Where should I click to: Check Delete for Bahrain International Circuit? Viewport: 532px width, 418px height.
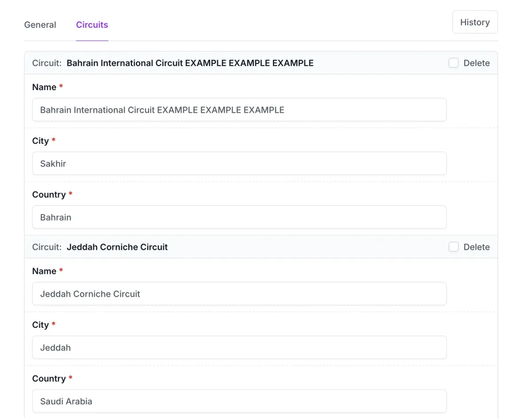[453, 63]
